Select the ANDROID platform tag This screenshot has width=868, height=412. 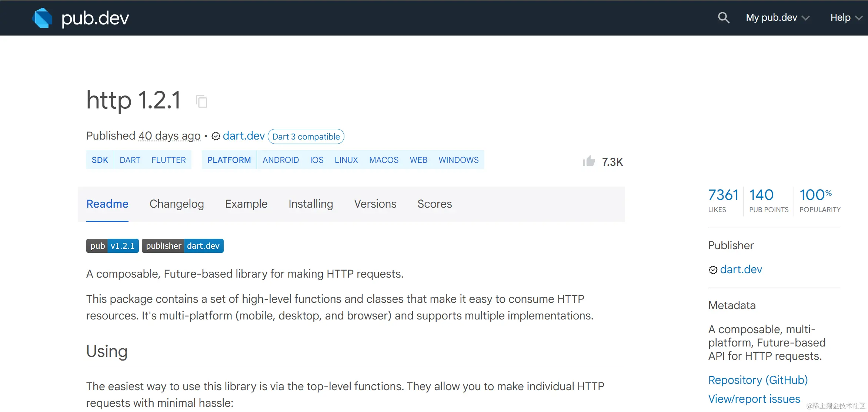point(280,160)
